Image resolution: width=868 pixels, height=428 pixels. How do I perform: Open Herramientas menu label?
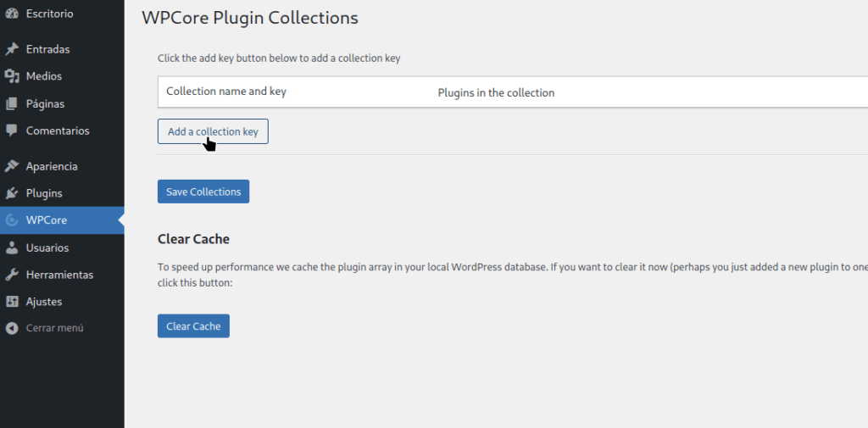[59, 275]
